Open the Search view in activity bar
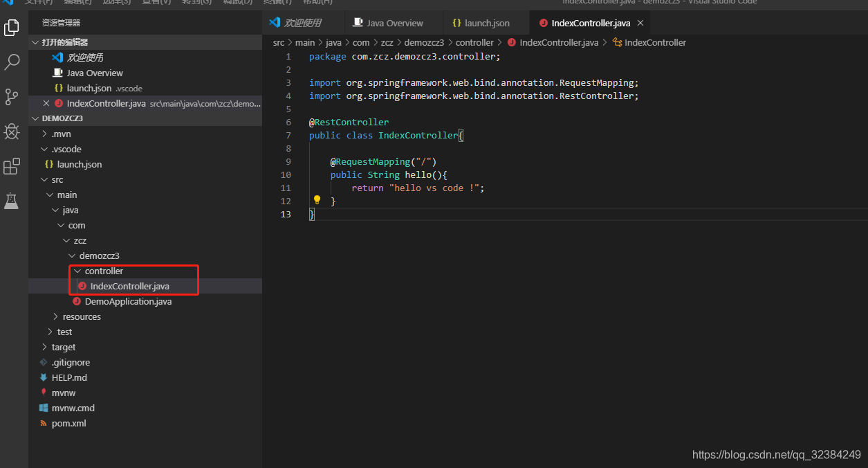This screenshot has width=868, height=468. click(x=12, y=62)
